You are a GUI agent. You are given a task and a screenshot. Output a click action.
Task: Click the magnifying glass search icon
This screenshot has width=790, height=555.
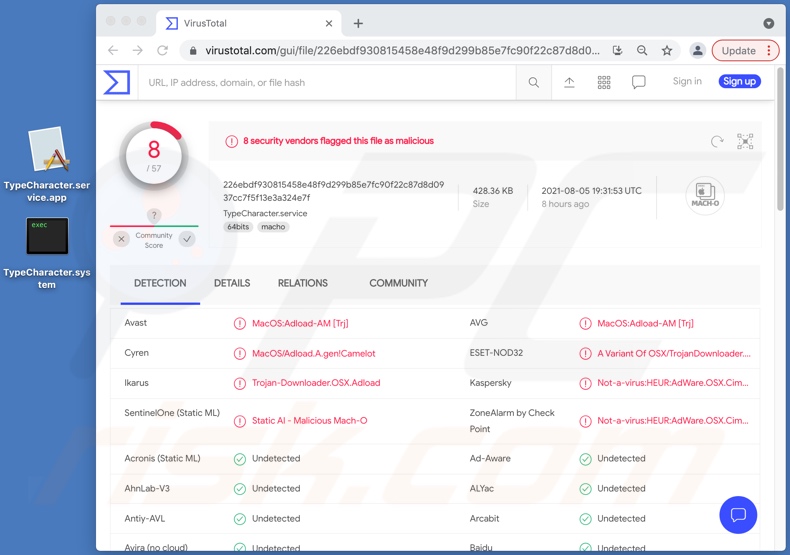534,83
